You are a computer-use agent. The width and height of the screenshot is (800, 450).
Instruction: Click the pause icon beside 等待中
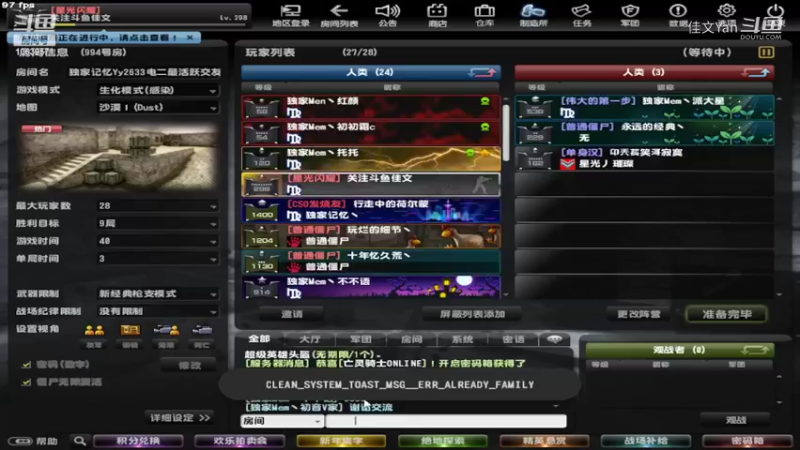point(766,52)
